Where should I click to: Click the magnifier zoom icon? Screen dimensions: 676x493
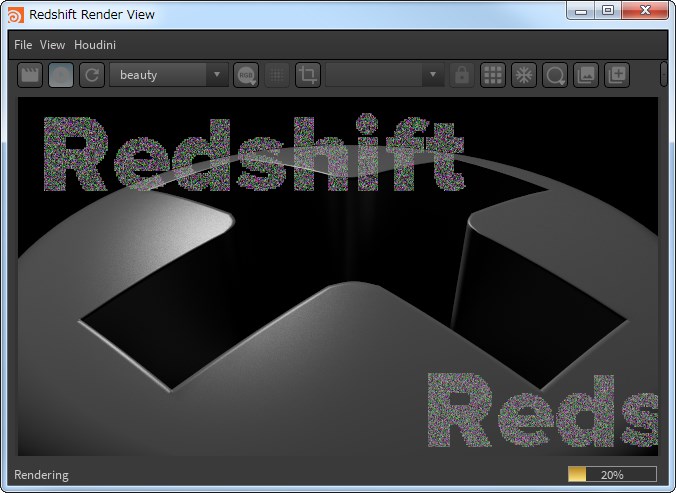(555, 75)
